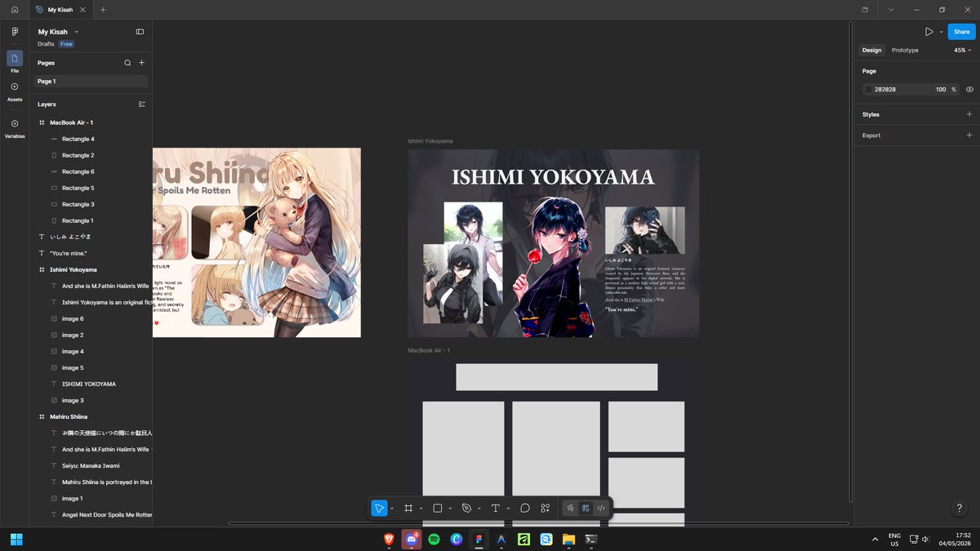Open the Text tool options arrow
980x551 pixels.
[508, 509]
